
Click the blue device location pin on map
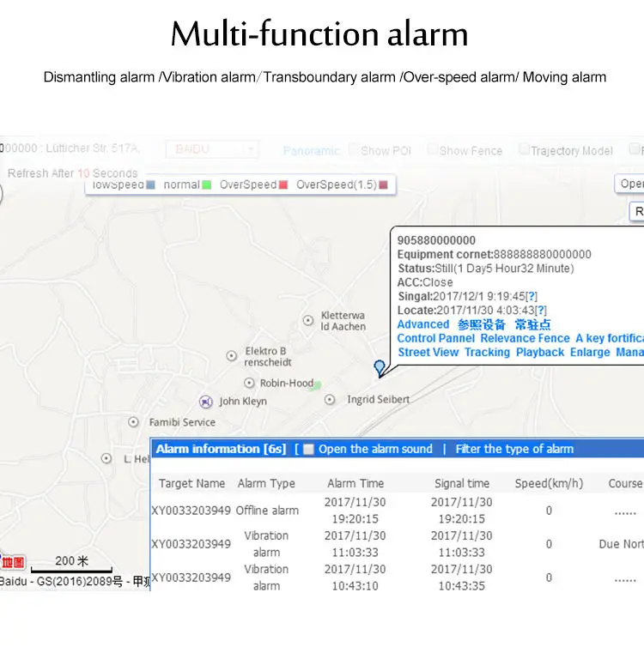point(380,368)
